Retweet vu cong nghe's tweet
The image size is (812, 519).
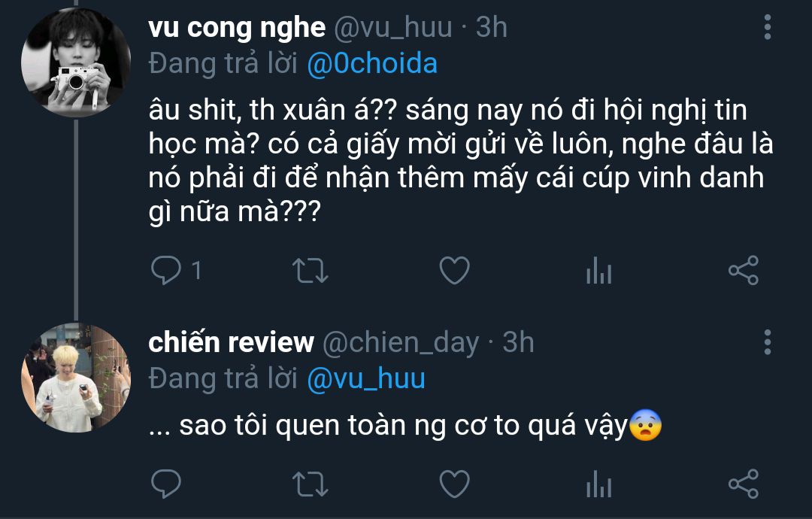pos(309,271)
